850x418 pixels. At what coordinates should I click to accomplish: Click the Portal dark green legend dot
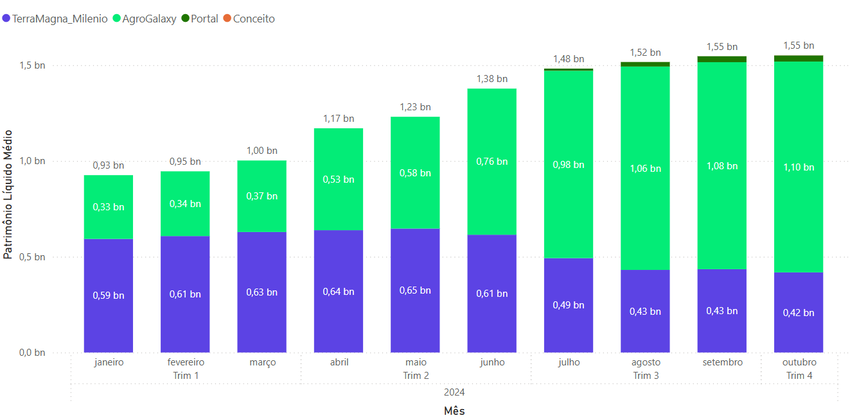coord(185,18)
